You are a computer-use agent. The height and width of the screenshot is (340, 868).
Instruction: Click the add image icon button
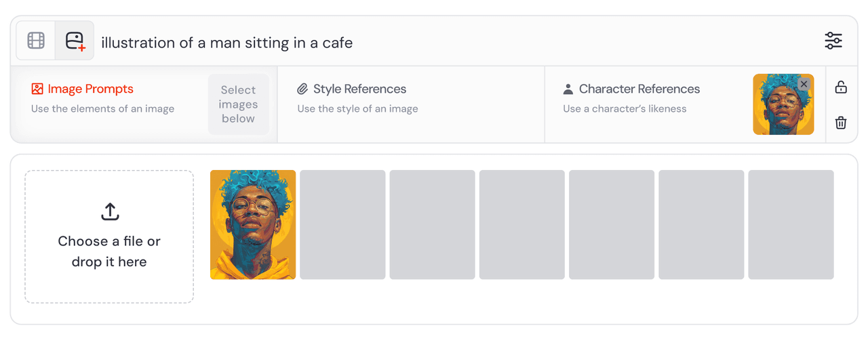pyautogui.click(x=75, y=41)
